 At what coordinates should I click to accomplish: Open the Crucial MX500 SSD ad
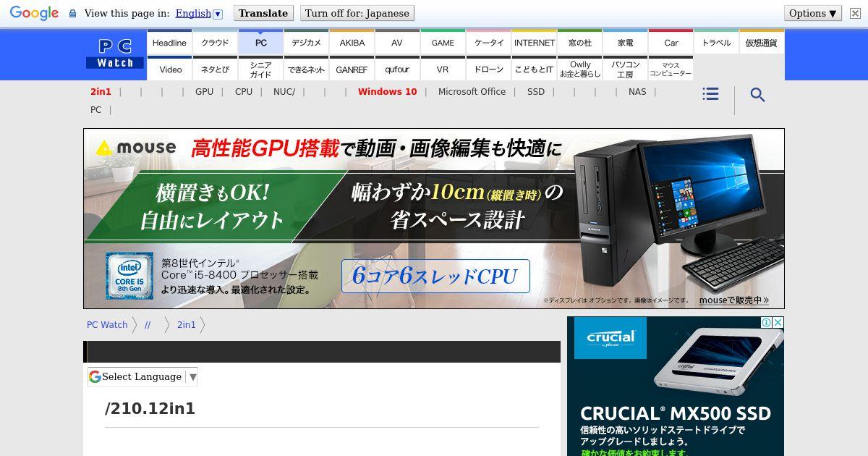coord(676,387)
